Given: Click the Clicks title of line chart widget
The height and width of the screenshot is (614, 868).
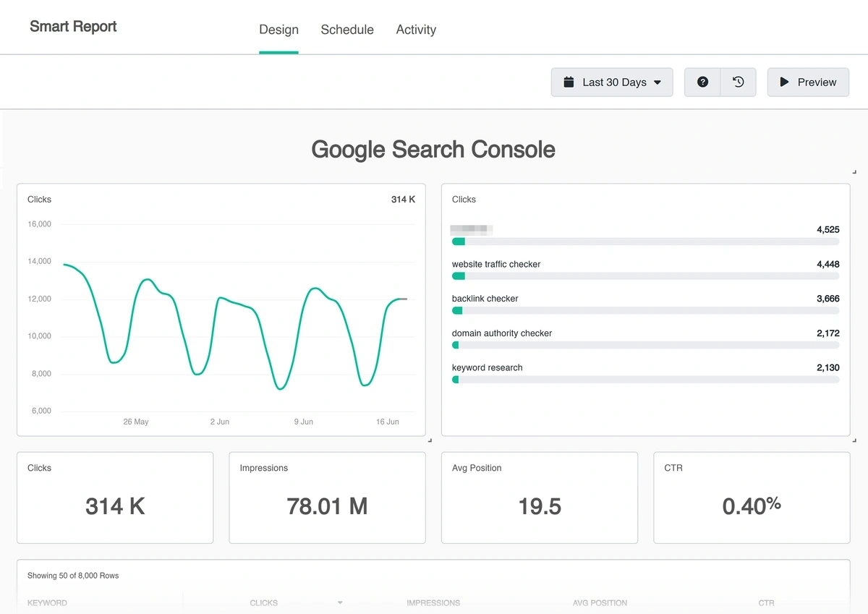Looking at the screenshot, I should 40,200.
